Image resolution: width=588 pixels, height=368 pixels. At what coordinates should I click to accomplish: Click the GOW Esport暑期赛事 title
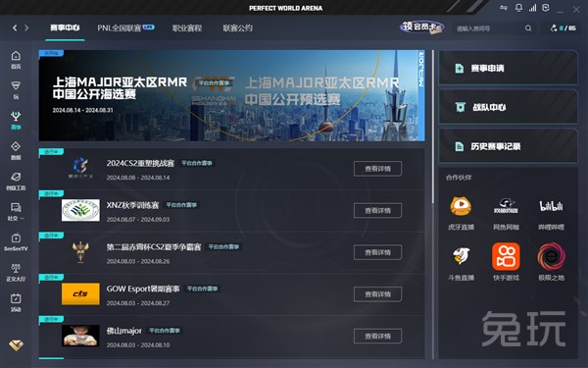point(143,289)
